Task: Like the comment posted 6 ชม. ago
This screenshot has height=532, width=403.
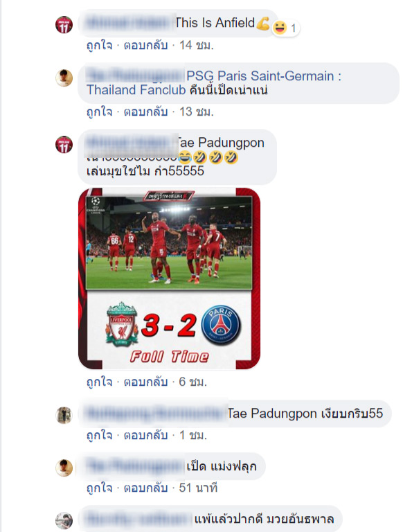Action: click(x=99, y=382)
